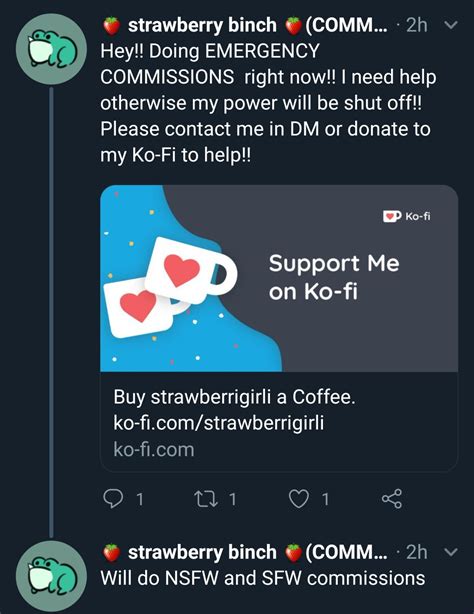Open the 'Buy strawberrigirli a Coffee' card title
474x614 pixels.
click(x=234, y=397)
